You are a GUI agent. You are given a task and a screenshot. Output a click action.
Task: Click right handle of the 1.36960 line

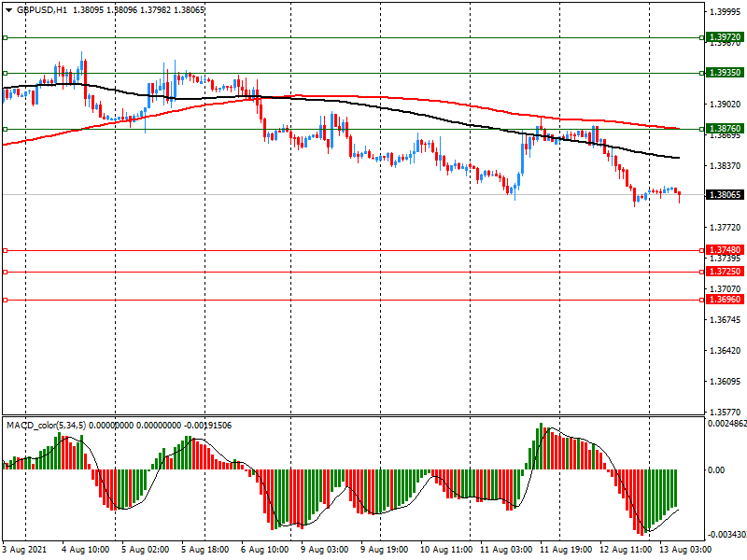tap(702, 300)
